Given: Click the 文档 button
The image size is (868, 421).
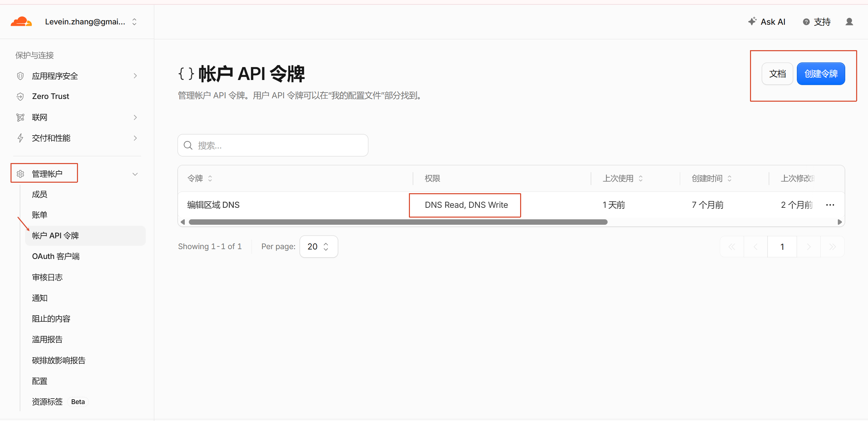Looking at the screenshot, I should coord(777,74).
